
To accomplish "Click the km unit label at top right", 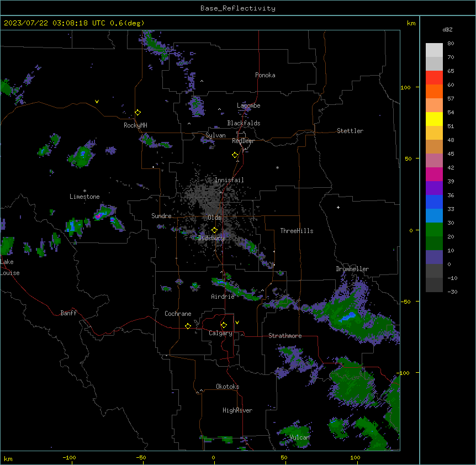I will click(411, 23).
